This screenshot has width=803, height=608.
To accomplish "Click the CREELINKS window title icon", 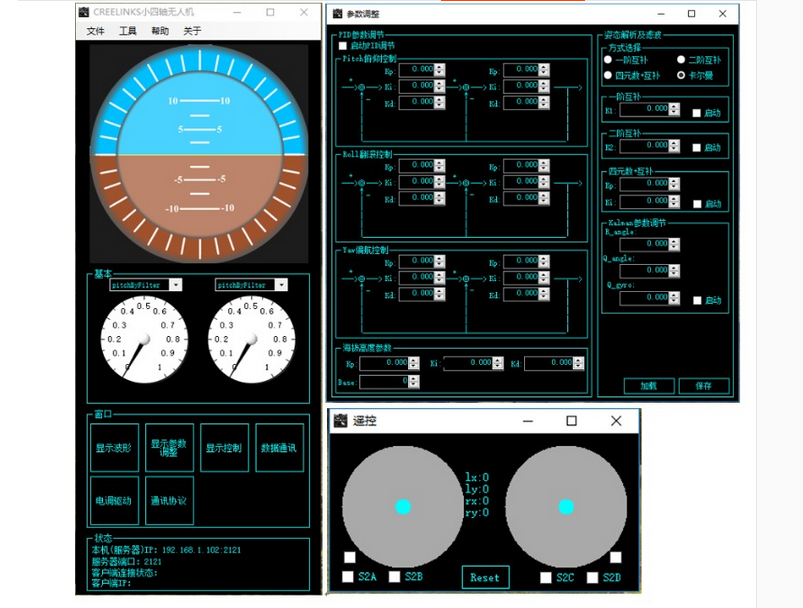I will click(x=84, y=12).
